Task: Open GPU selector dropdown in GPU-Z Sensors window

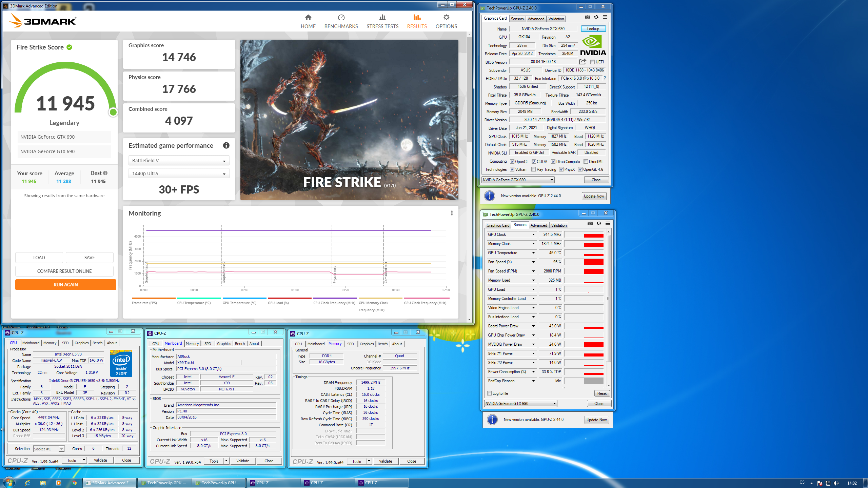Action: (520, 404)
